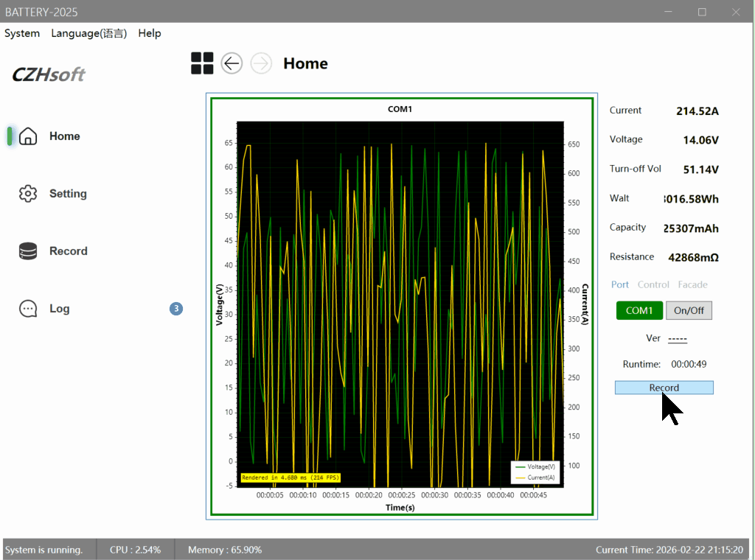This screenshot has height=560, width=755.
Task: Click the Home house icon in sidebar
Action: click(x=28, y=136)
